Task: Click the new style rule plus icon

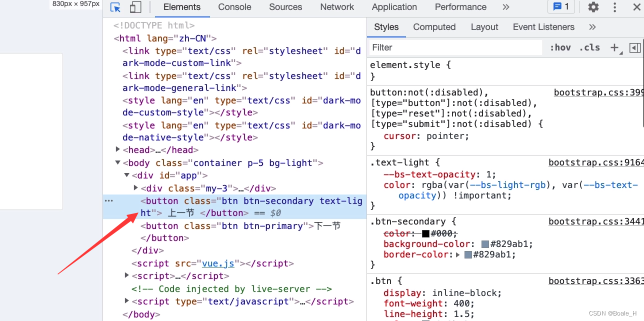Action: (x=615, y=47)
